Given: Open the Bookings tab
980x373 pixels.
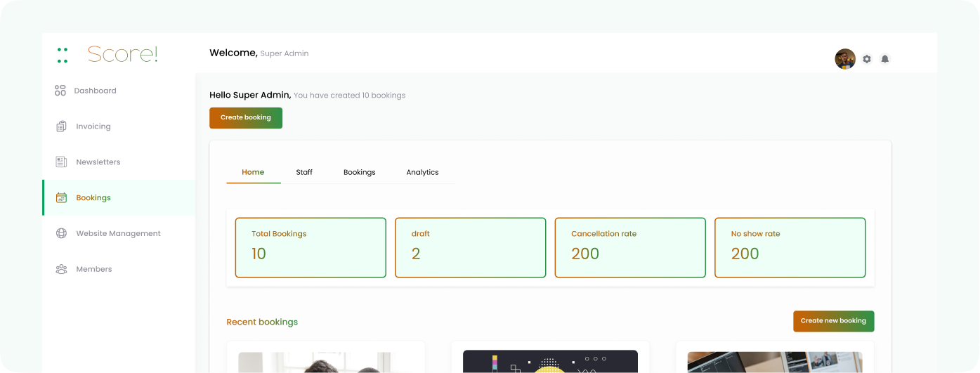Looking at the screenshot, I should point(360,172).
